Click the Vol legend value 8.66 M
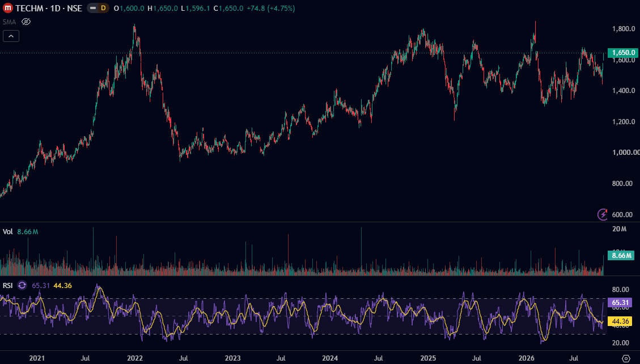 coord(28,232)
